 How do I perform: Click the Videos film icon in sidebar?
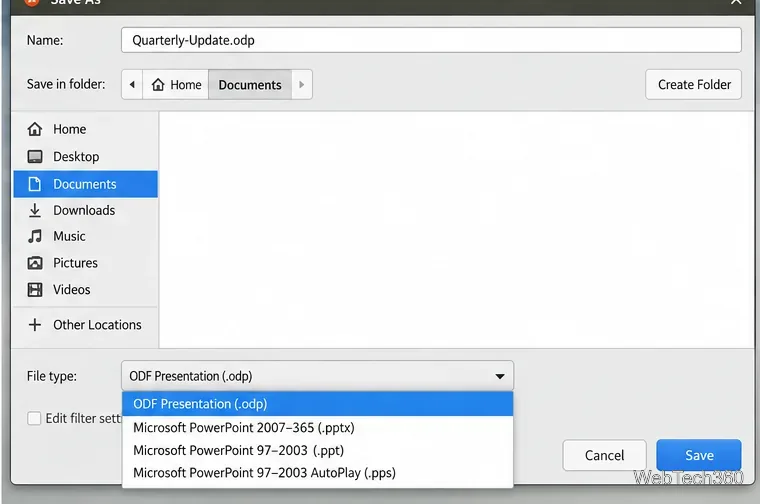[35, 289]
